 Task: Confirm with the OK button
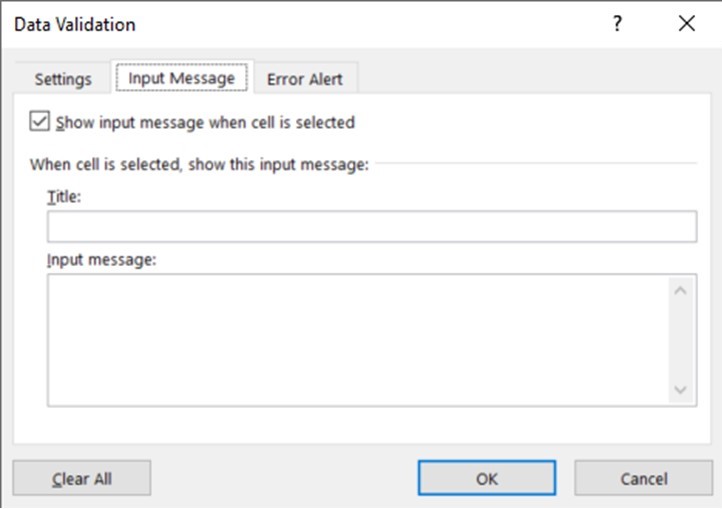(487, 479)
